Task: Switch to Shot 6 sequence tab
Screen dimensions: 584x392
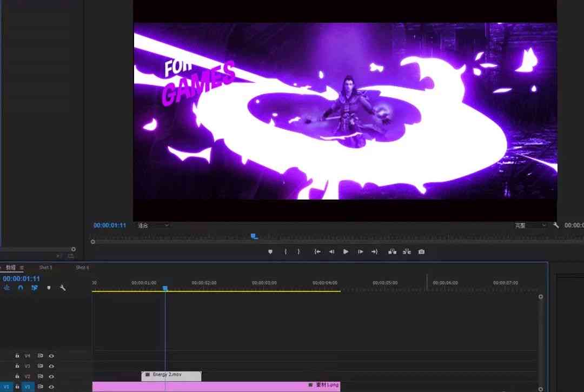Action: (82, 268)
